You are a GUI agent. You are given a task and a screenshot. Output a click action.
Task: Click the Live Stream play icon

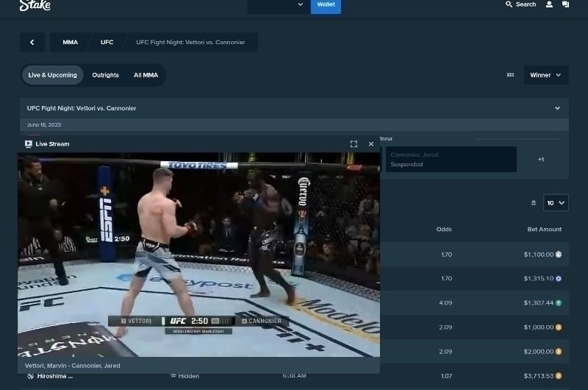(29, 144)
